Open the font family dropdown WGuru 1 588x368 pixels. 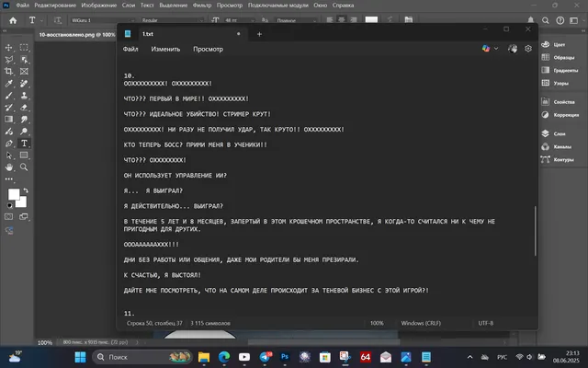pos(103,20)
